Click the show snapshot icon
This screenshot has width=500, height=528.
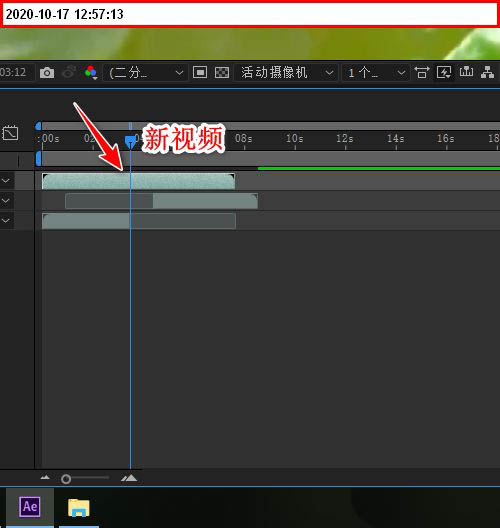pos(69,72)
